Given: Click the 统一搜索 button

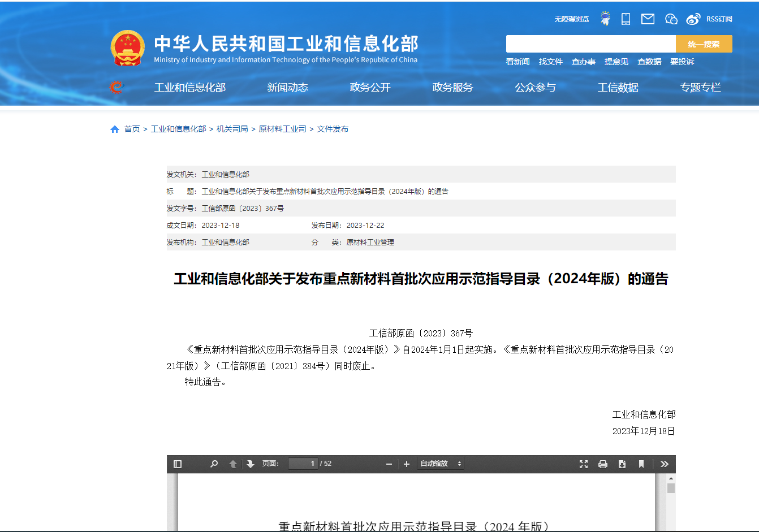Looking at the screenshot, I should 704,44.
